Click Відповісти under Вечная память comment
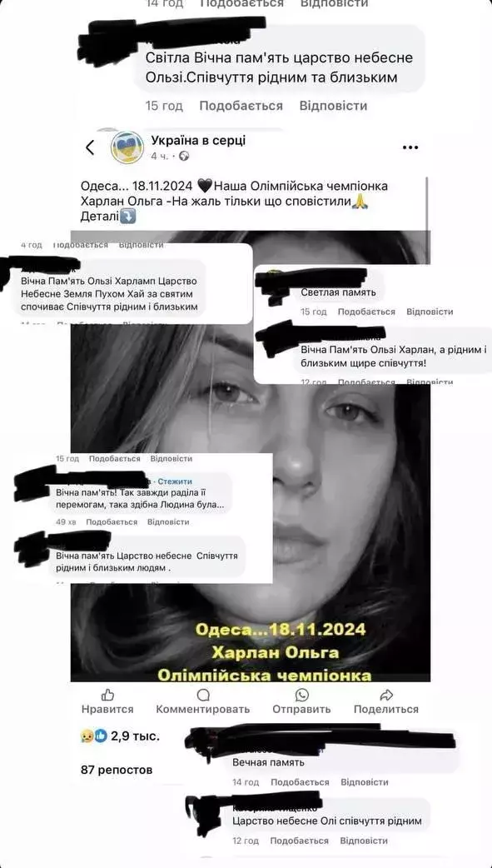 coord(364,782)
